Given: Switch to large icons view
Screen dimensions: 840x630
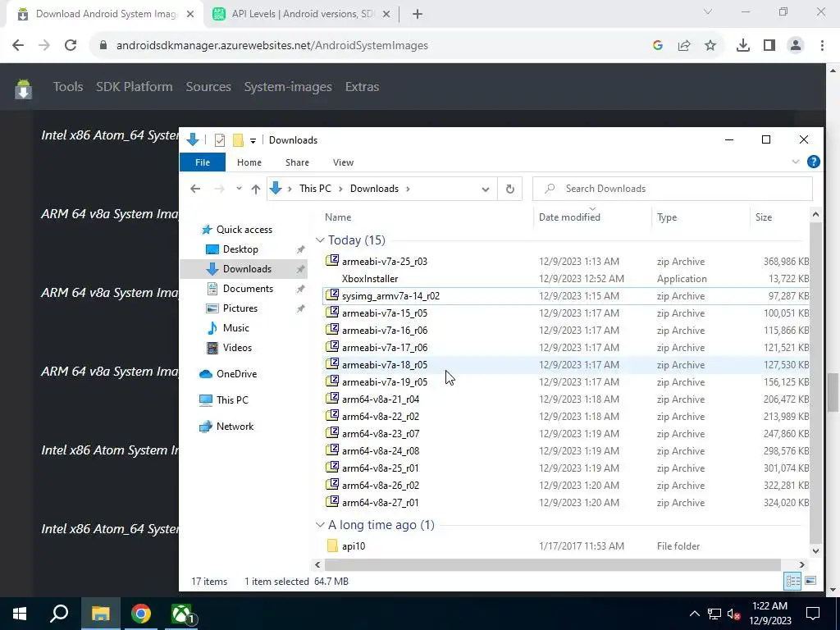Looking at the screenshot, I should point(810,582).
